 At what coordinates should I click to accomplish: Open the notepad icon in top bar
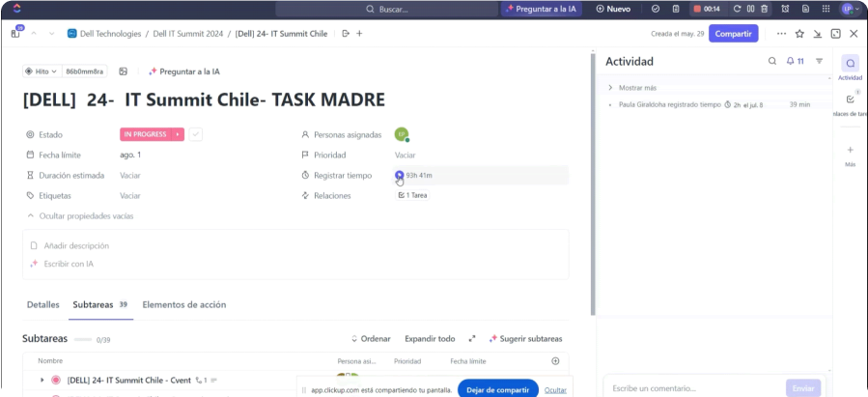(x=676, y=9)
